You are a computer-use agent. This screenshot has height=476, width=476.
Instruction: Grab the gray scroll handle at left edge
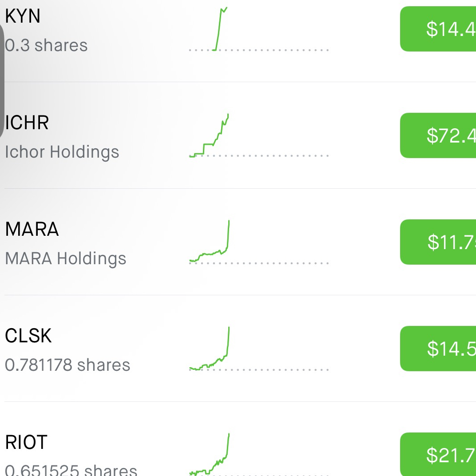click(1, 80)
